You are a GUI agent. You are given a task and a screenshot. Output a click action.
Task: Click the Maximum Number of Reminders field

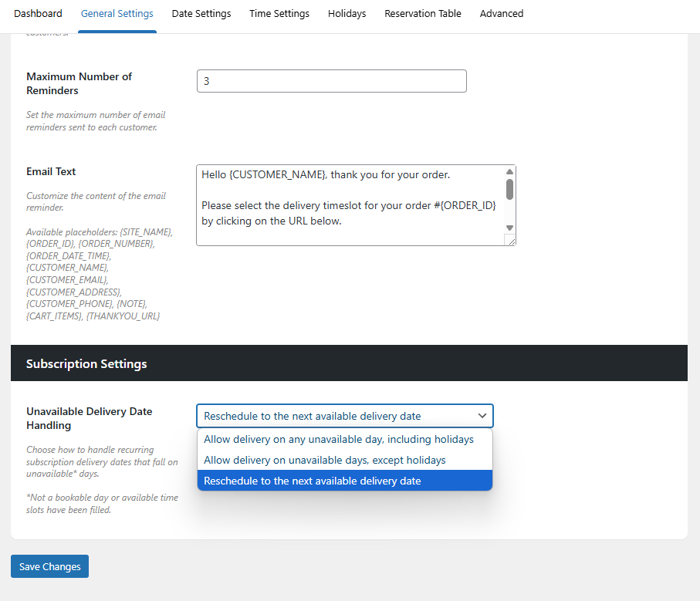tap(331, 80)
